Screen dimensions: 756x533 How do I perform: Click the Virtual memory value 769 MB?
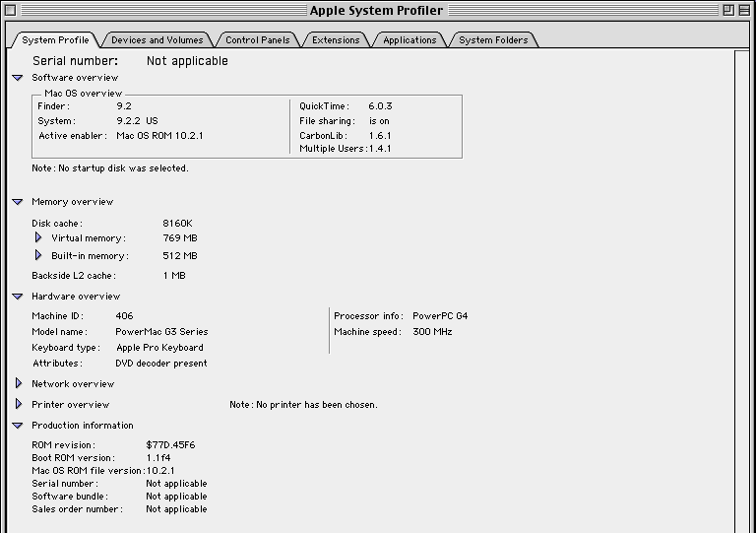(x=180, y=238)
